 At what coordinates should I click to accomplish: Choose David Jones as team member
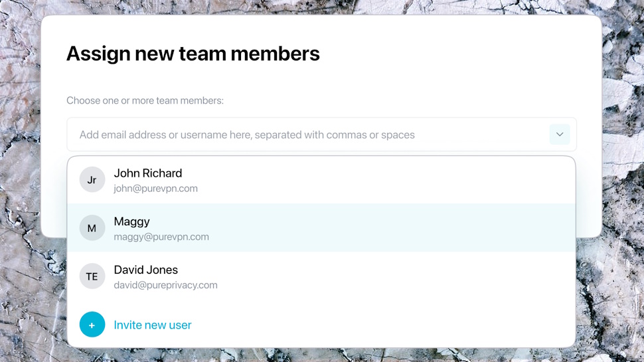pyautogui.click(x=321, y=276)
